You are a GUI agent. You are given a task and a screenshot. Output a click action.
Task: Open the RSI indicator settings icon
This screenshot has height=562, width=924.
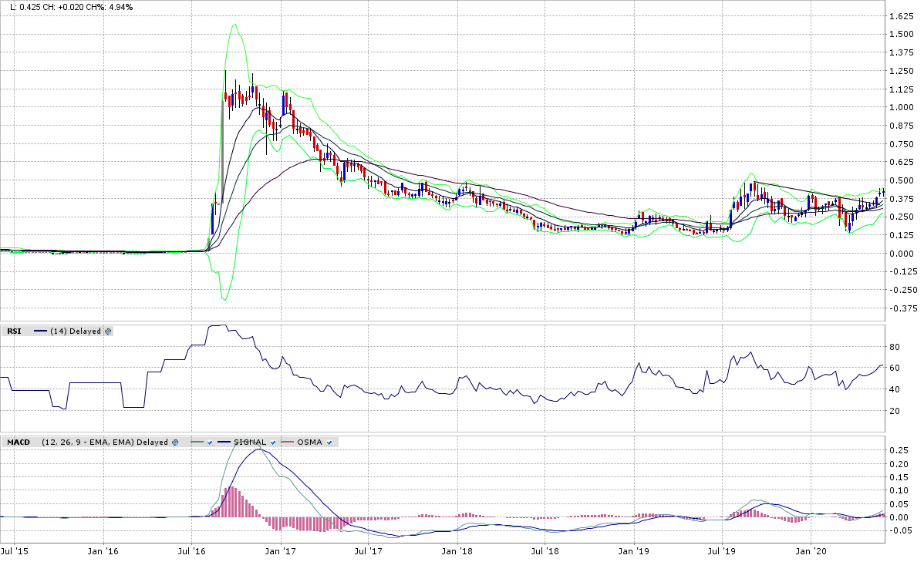click(108, 331)
